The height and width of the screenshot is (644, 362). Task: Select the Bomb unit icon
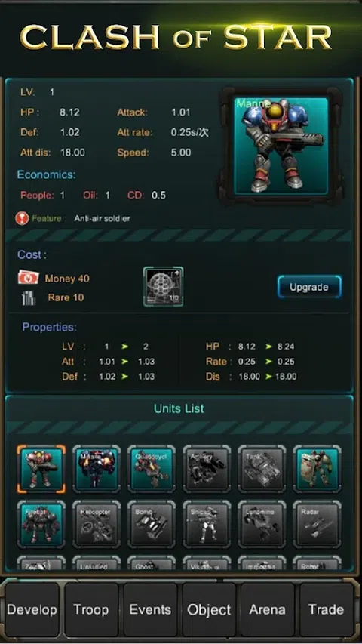click(152, 524)
